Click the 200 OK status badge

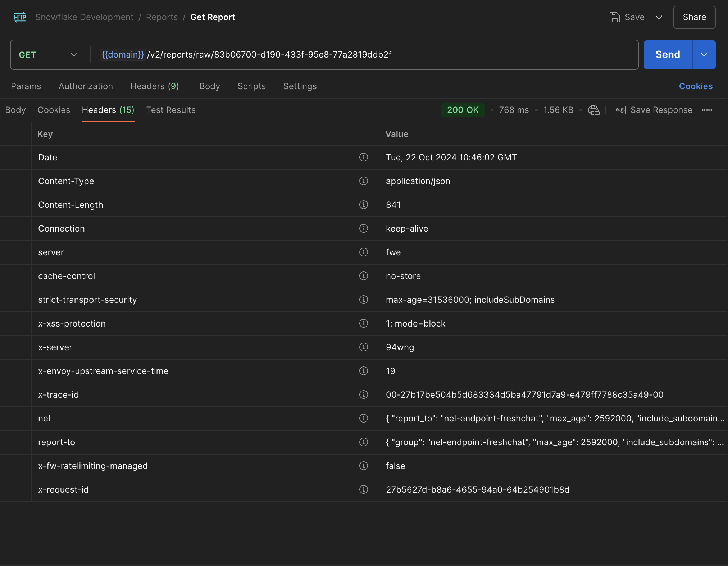click(x=463, y=110)
